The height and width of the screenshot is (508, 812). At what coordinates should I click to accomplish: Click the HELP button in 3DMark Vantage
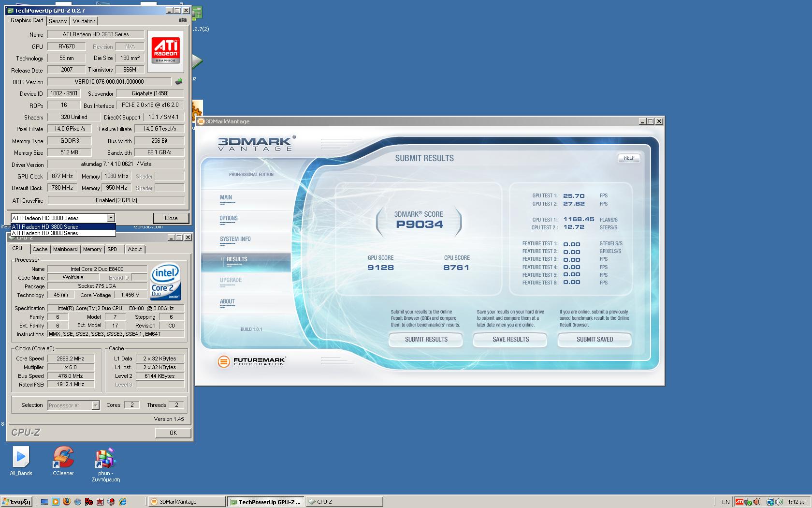point(629,158)
